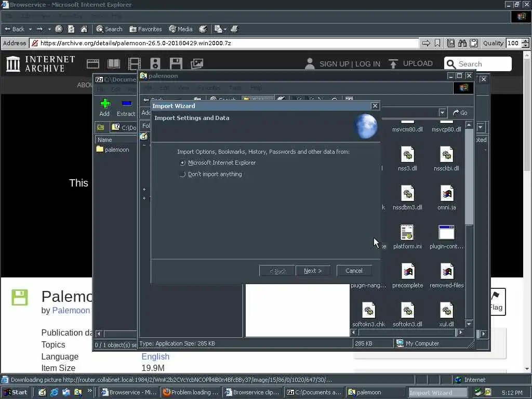Click the binoculars find icon

coord(462,43)
